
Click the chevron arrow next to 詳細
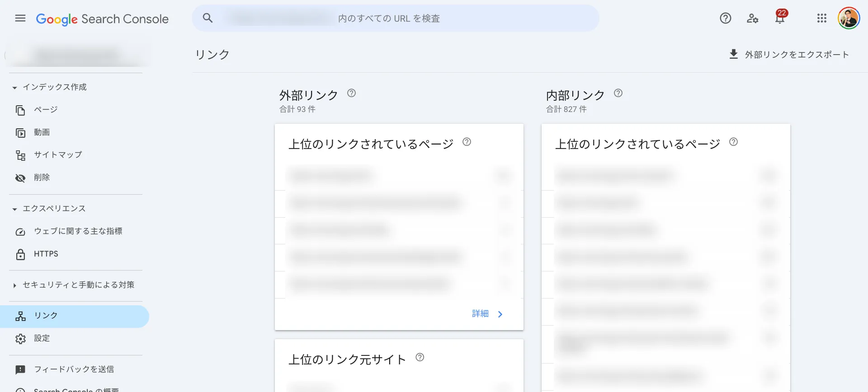(500, 314)
